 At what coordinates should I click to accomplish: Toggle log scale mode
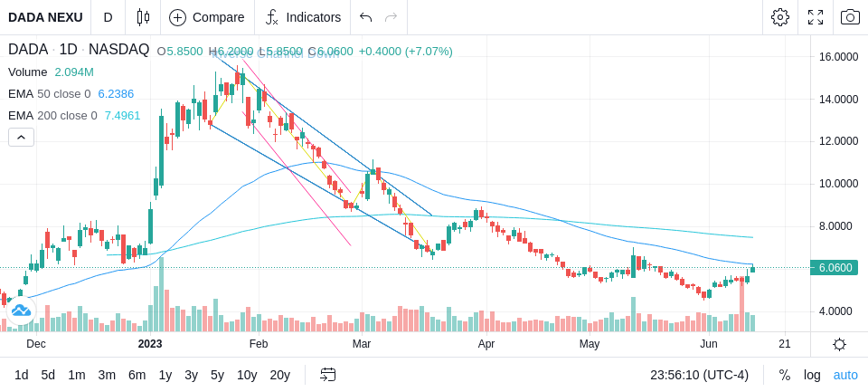(812, 376)
